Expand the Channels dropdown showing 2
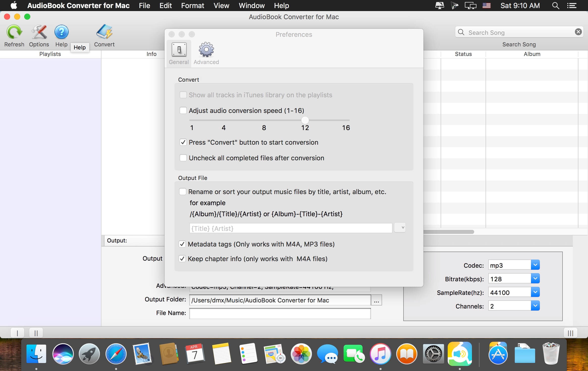The height and width of the screenshot is (371, 588). pyautogui.click(x=535, y=306)
